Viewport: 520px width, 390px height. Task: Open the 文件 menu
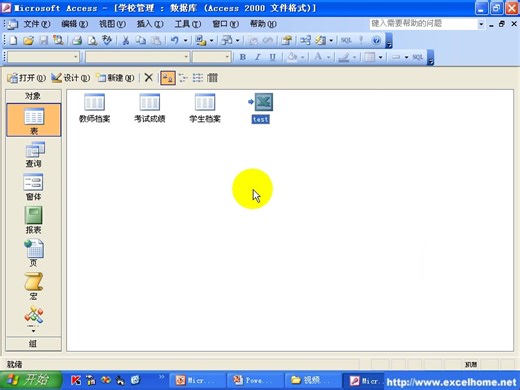[x=37, y=24]
